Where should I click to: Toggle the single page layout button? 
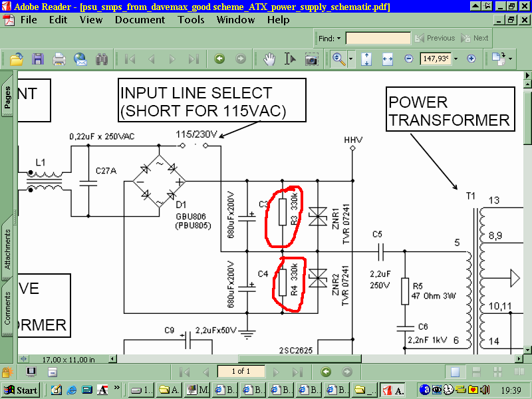click(x=455, y=372)
